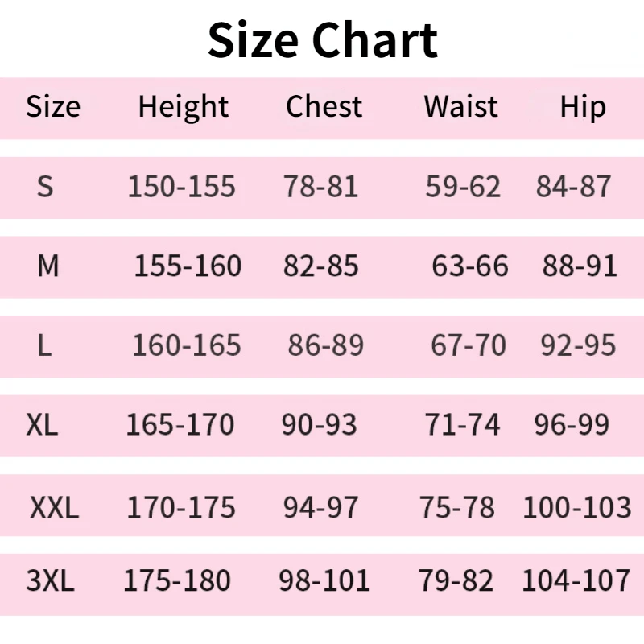Click the Height column header
Image resolution: width=644 pixels, height=644 pixels.
[184, 107]
